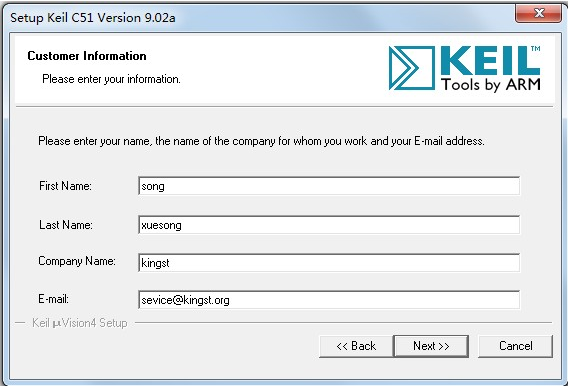
Task: Click the "Last Name:" label
Action: coord(66,225)
